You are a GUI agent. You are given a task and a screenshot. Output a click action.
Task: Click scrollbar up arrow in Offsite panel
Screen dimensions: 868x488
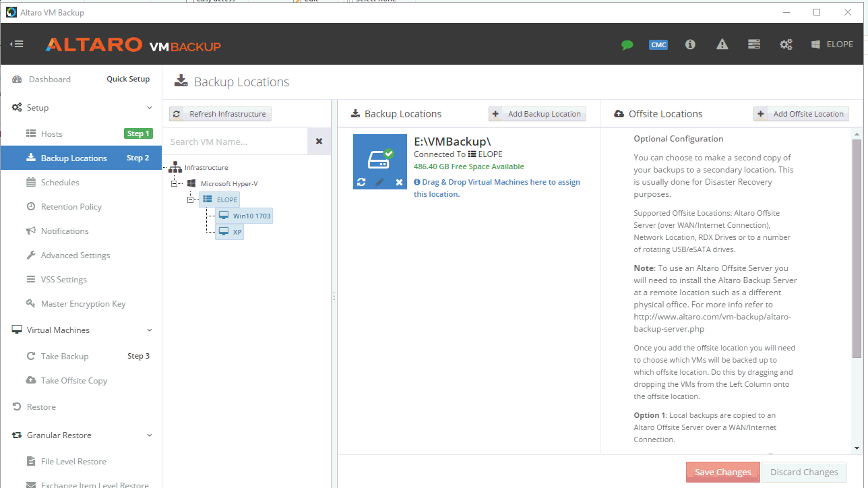857,134
